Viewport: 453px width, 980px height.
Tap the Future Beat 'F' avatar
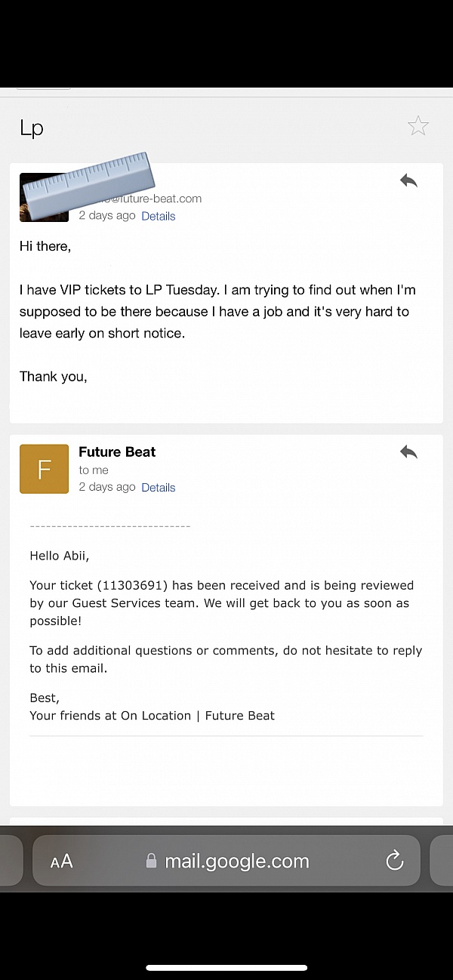click(x=44, y=469)
